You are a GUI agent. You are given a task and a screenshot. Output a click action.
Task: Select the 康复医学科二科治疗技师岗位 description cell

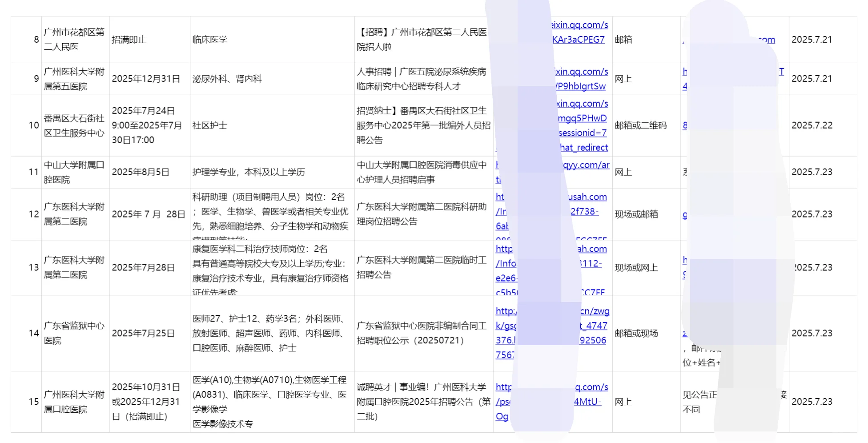(272, 267)
